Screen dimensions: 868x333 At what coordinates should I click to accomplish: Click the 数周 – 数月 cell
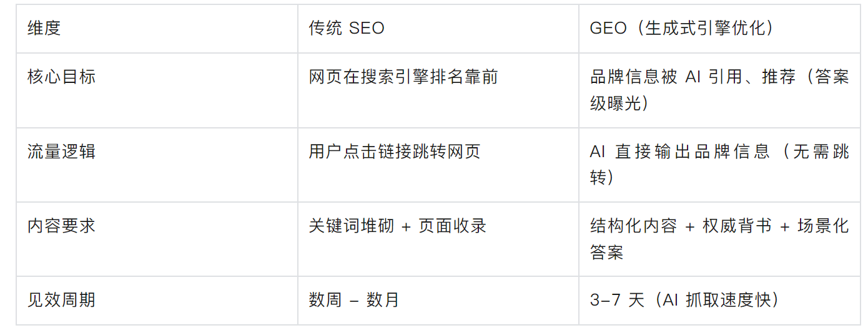click(354, 300)
